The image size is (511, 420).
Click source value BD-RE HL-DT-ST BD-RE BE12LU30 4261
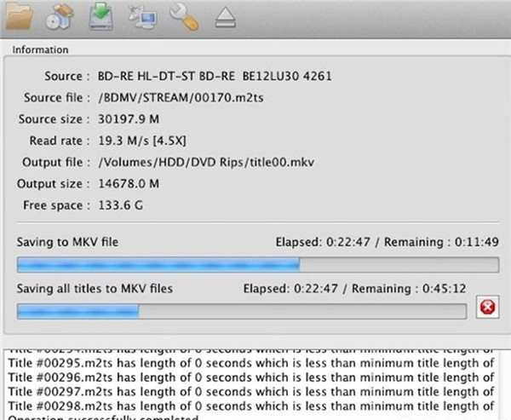point(215,77)
